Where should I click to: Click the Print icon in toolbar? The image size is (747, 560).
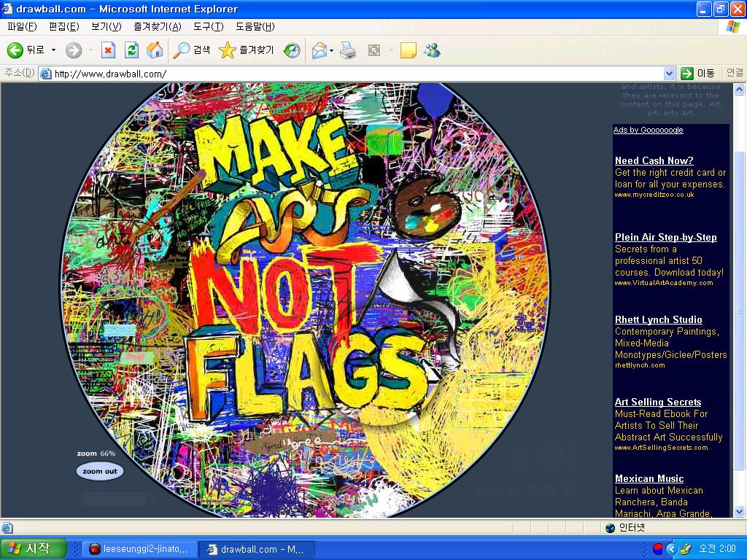tap(348, 50)
